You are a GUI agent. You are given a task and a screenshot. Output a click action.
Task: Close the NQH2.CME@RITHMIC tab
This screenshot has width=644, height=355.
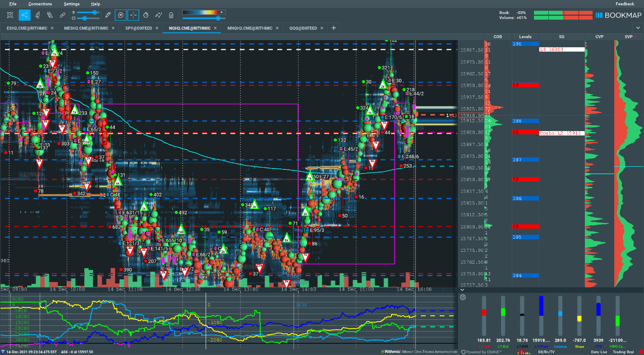(216, 28)
